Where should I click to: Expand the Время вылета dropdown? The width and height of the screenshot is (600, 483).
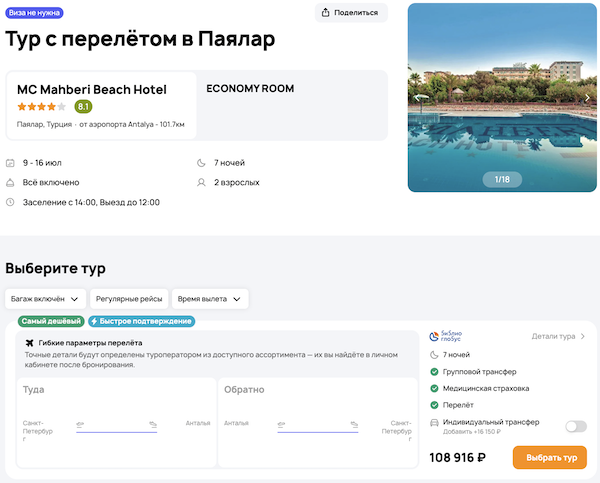pyautogui.click(x=209, y=299)
